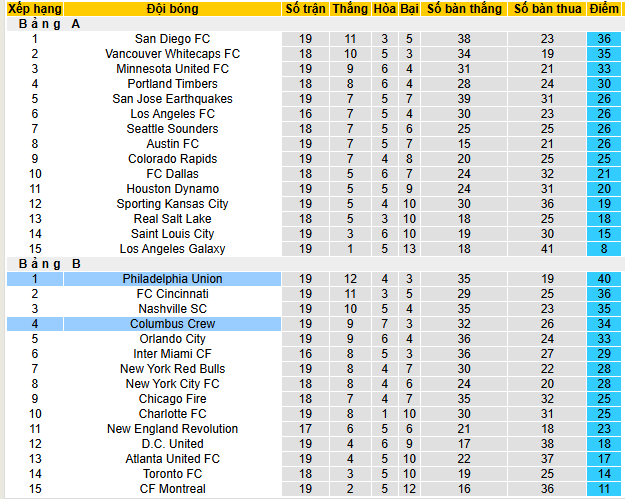The height and width of the screenshot is (499, 625).
Task: Click Los Angeles Galaxy's points cell showing 8
Action: click(603, 249)
